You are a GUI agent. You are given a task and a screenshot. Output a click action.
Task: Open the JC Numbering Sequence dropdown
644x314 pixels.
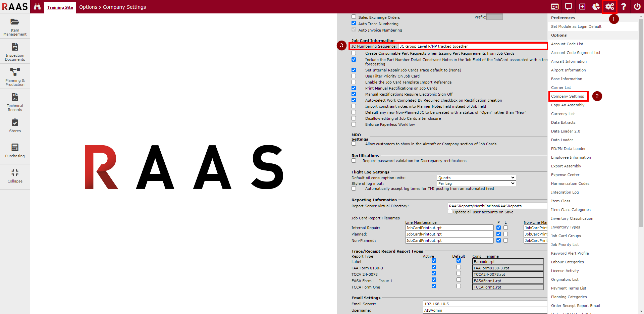[x=472, y=46]
